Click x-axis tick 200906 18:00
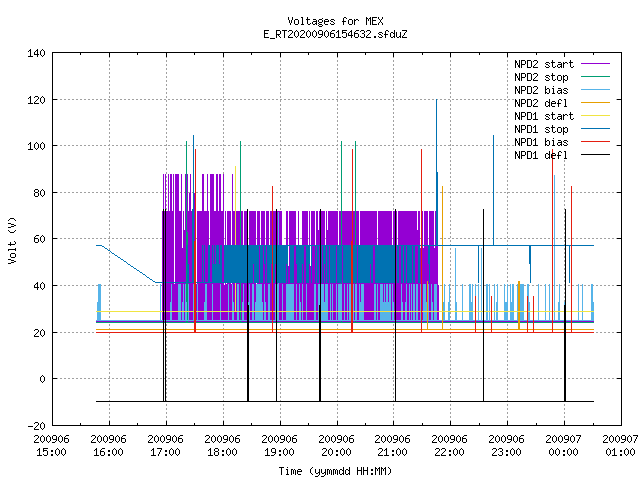This screenshot has width=640, height=480. click(222, 445)
